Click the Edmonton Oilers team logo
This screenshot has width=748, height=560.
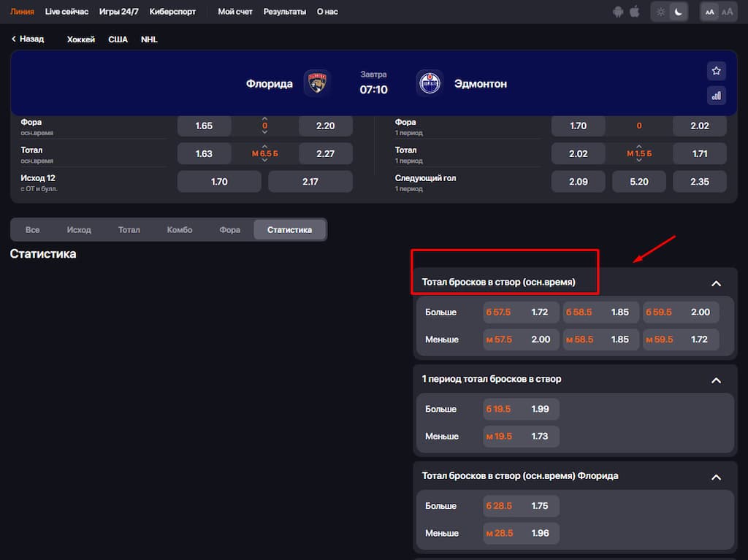pos(430,83)
